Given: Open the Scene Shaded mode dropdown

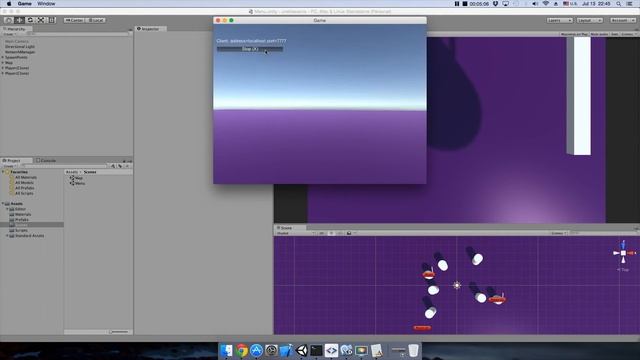Looking at the screenshot, I should click(296, 233).
